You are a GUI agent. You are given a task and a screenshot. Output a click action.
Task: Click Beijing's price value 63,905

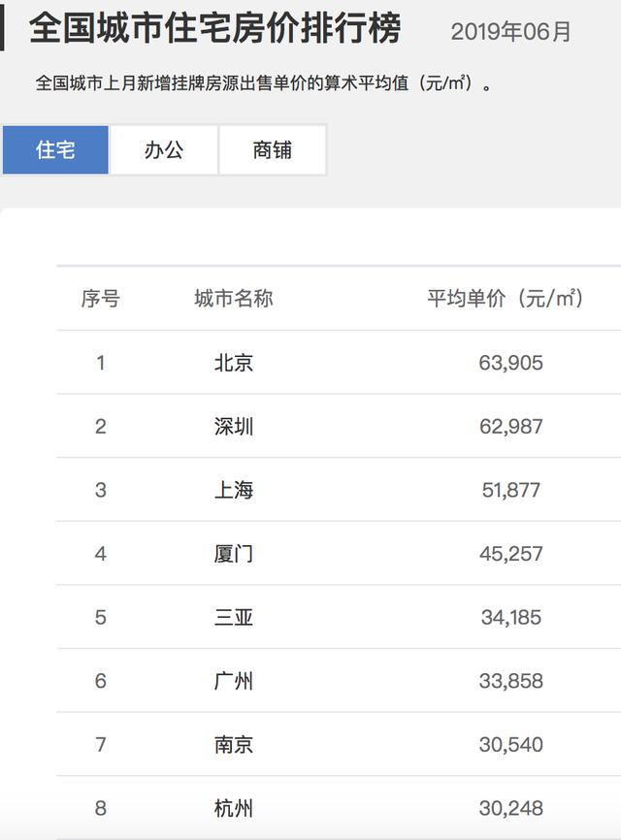[511, 363]
